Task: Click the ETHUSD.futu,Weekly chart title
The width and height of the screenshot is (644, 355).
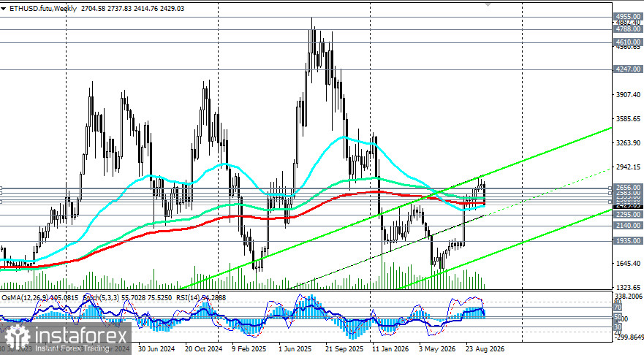Action: [x=42, y=9]
